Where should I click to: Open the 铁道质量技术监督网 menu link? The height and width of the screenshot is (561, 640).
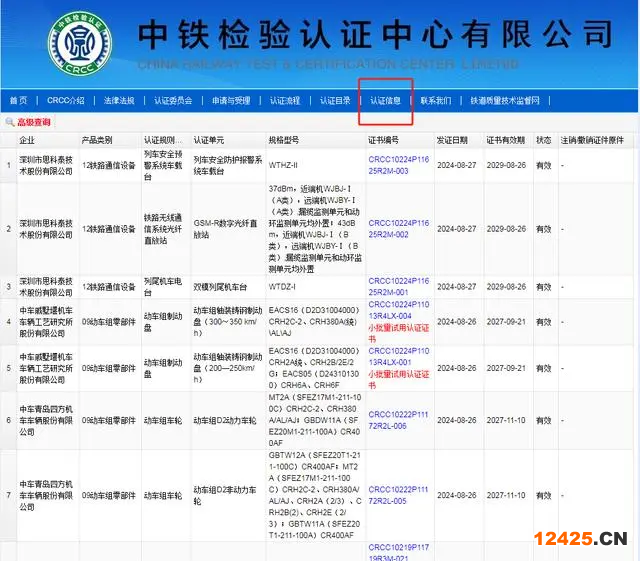(x=505, y=100)
